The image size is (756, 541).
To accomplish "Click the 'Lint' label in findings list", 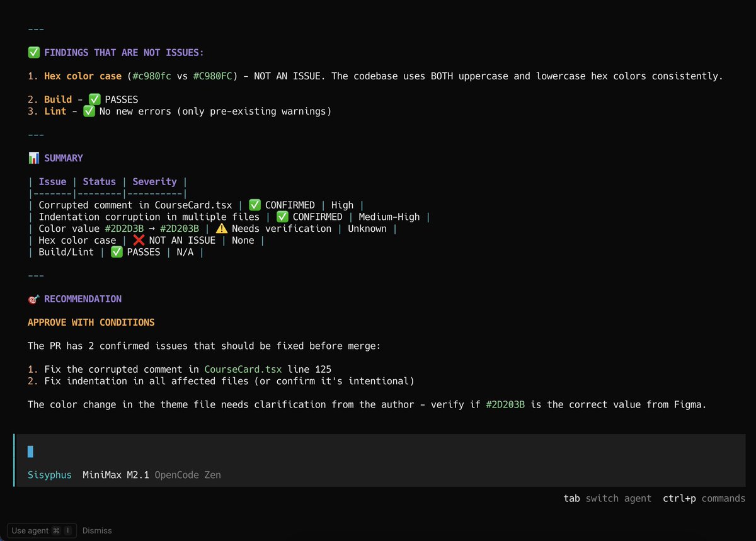I will [x=55, y=111].
